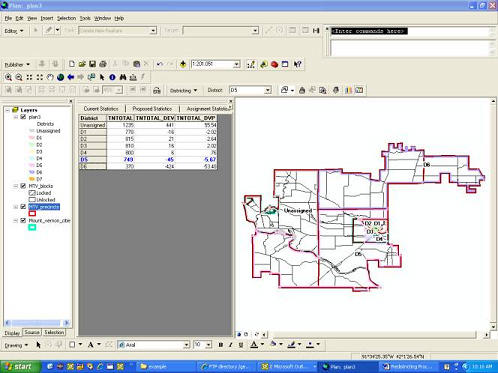Switch to Proposed Statistics tab
Viewport: 498px width, 373px height.
(152, 109)
